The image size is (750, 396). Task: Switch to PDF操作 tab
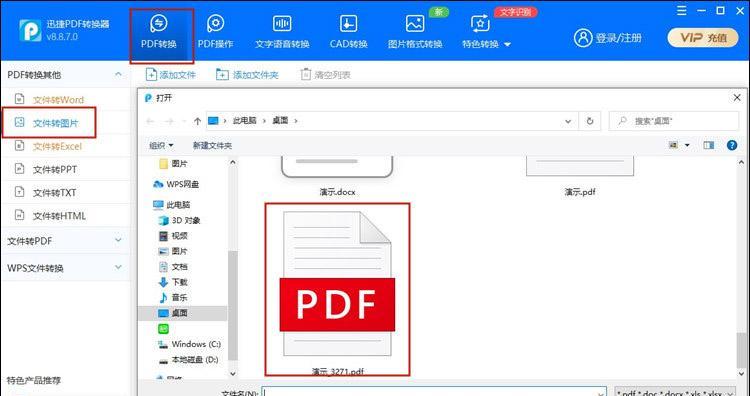[x=215, y=33]
